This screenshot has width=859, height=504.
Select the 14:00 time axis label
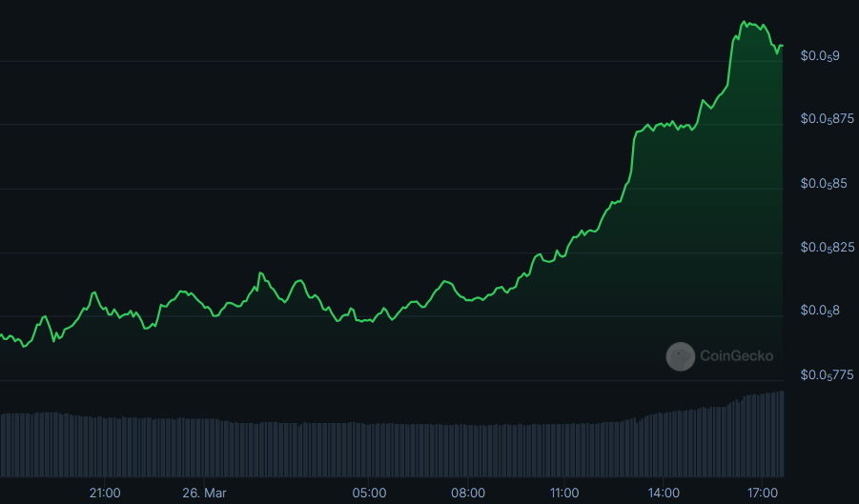[664, 493]
